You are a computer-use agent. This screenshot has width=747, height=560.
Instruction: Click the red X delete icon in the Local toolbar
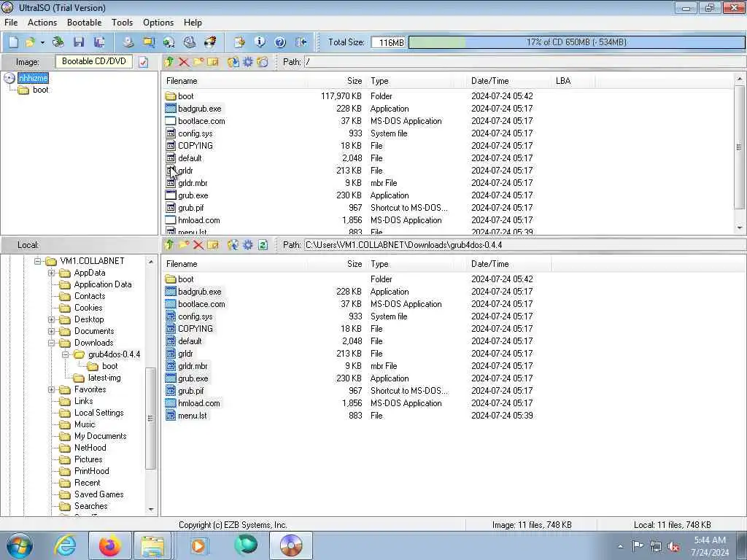click(x=198, y=245)
